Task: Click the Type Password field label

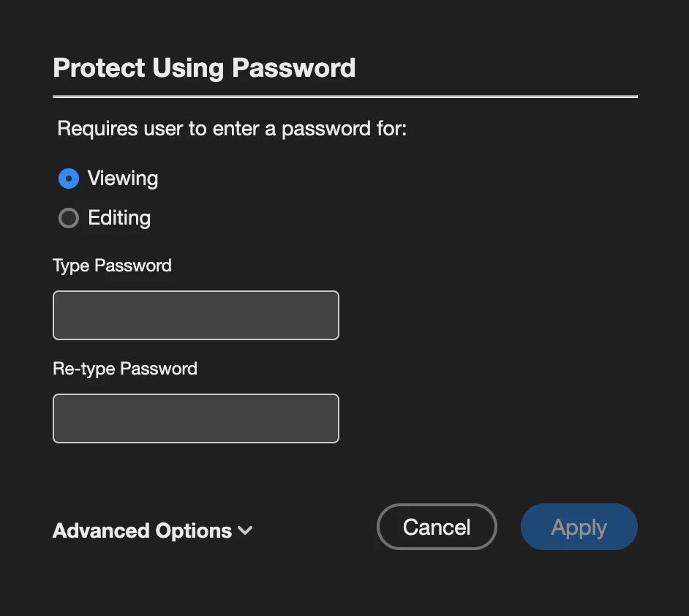Action: pyautogui.click(x=112, y=266)
